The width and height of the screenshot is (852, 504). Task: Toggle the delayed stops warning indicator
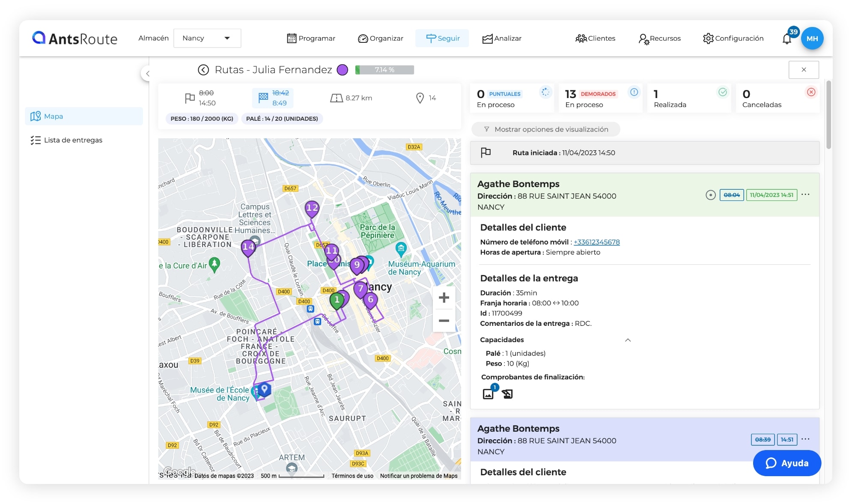634,92
